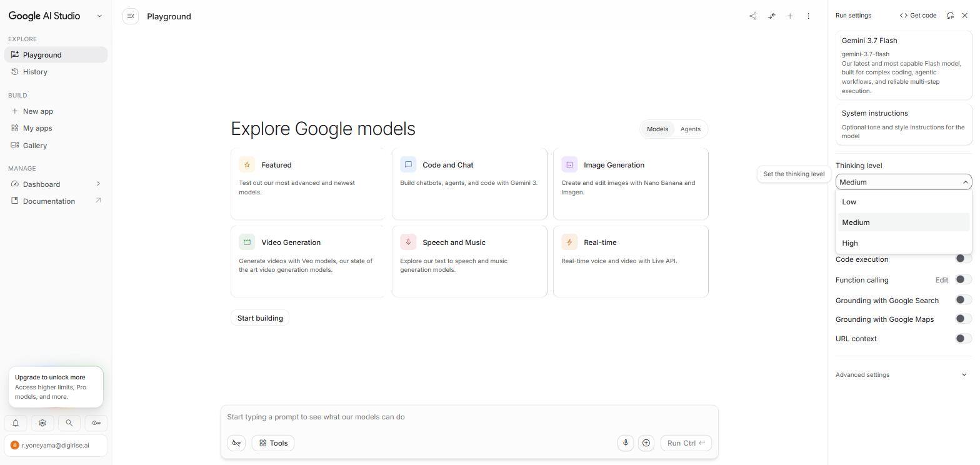980x465 pixels.
Task: Click the Start building button
Action: [260, 318]
